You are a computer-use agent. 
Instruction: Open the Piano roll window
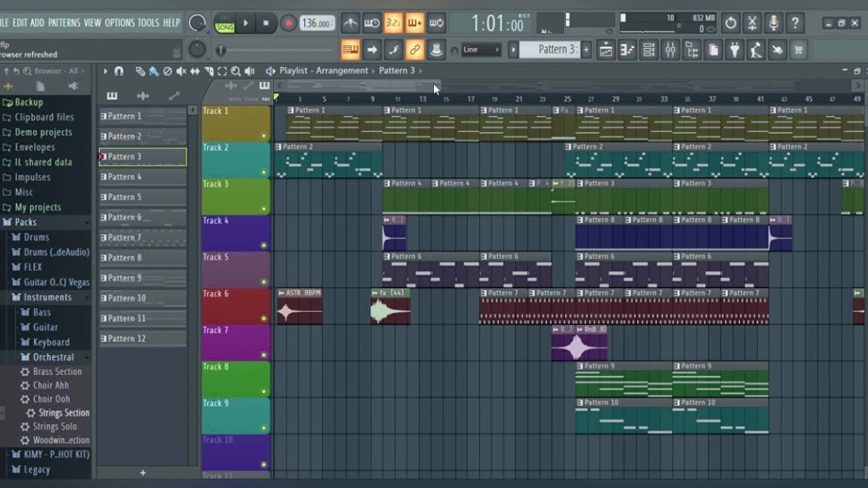pos(627,49)
